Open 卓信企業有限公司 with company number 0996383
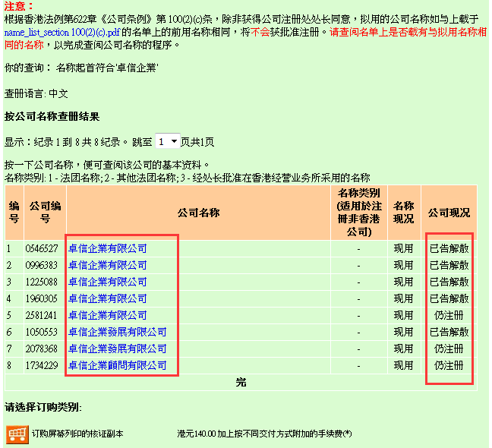This screenshot has height=448, width=492. tap(108, 265)
